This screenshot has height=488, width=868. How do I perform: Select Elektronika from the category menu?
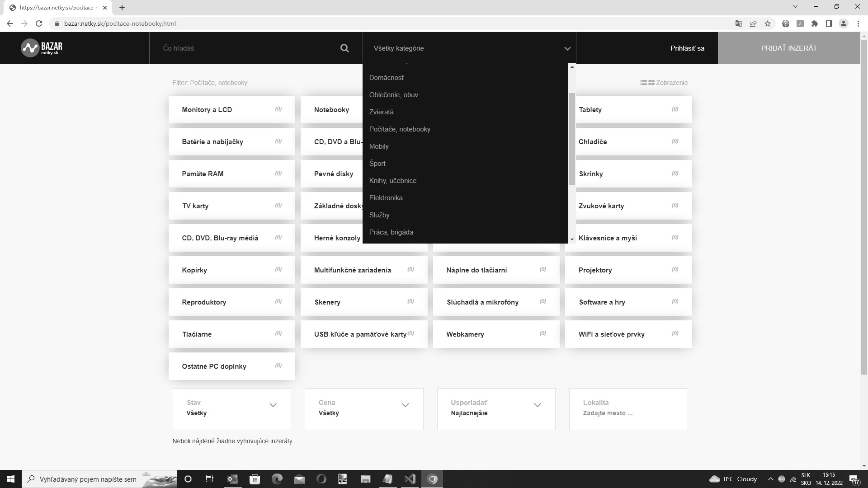pyautogui.click(x=386, y=197)
